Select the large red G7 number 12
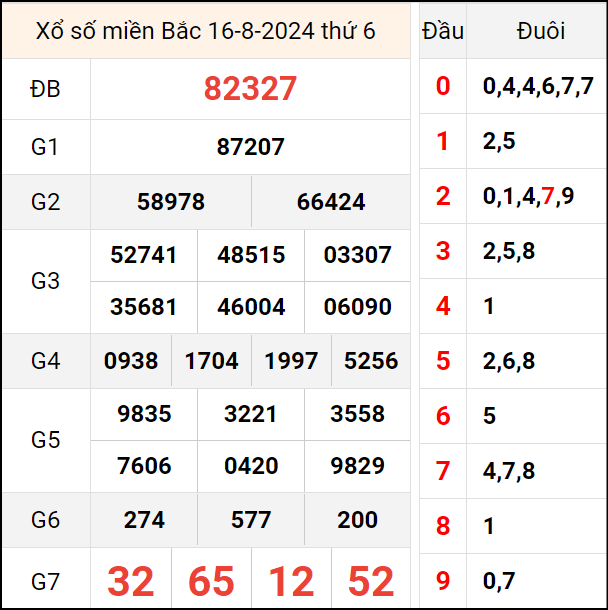The image size is (608, 610). [x=291, y=581]
